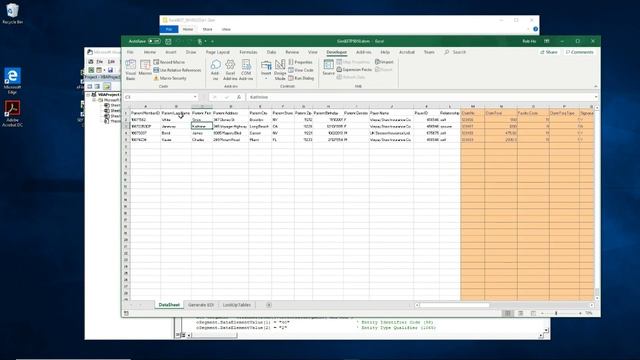Click View Code in Controls group
640x360 pixels.
(301, 70)
